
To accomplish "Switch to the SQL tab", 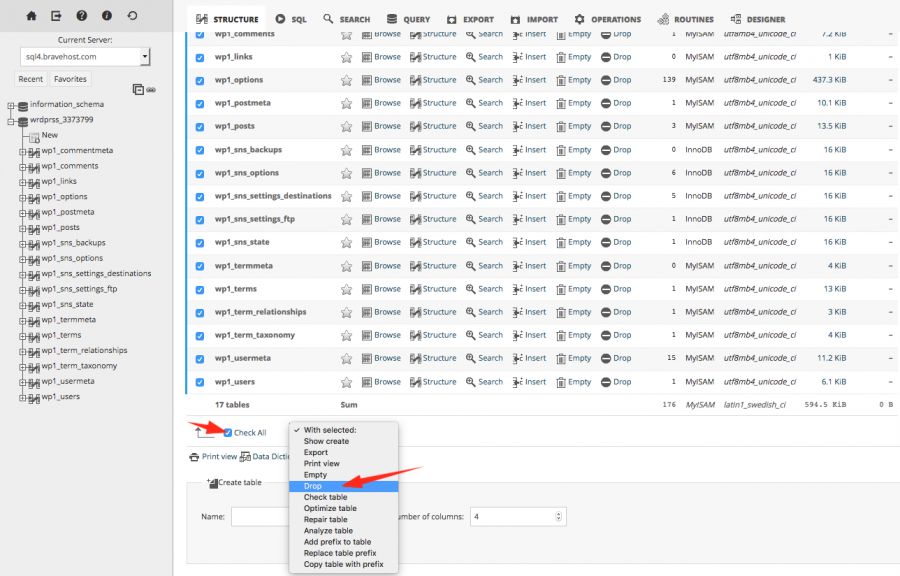I will pyautogui.click(x=290, y=19).
